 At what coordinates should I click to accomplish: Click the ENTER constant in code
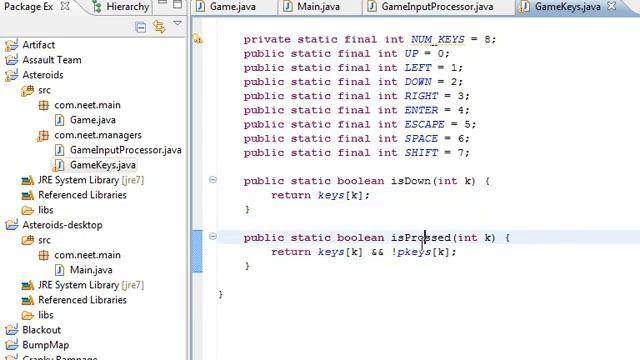(421, 110)
